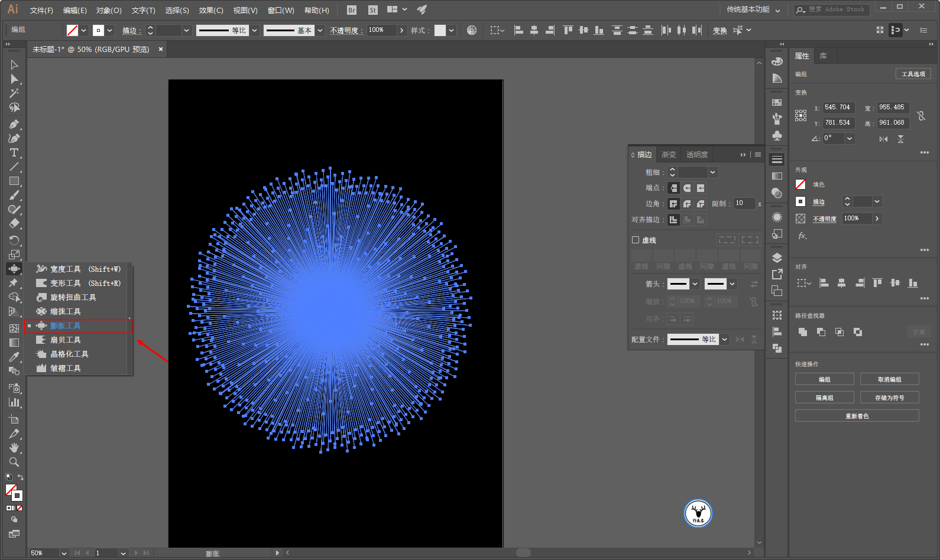Open the Layers panel icon
Viewport: 940px width, 560px height.
tap(777, 258)
